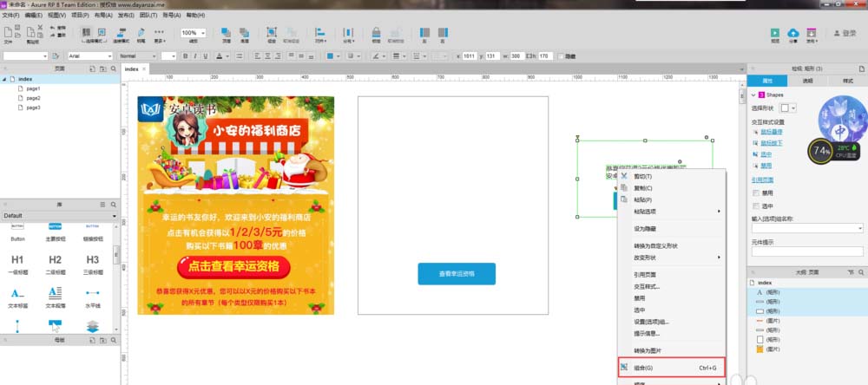The image size is (868, 385).
Task: Send selection to back icon
Action: point(244,32)
